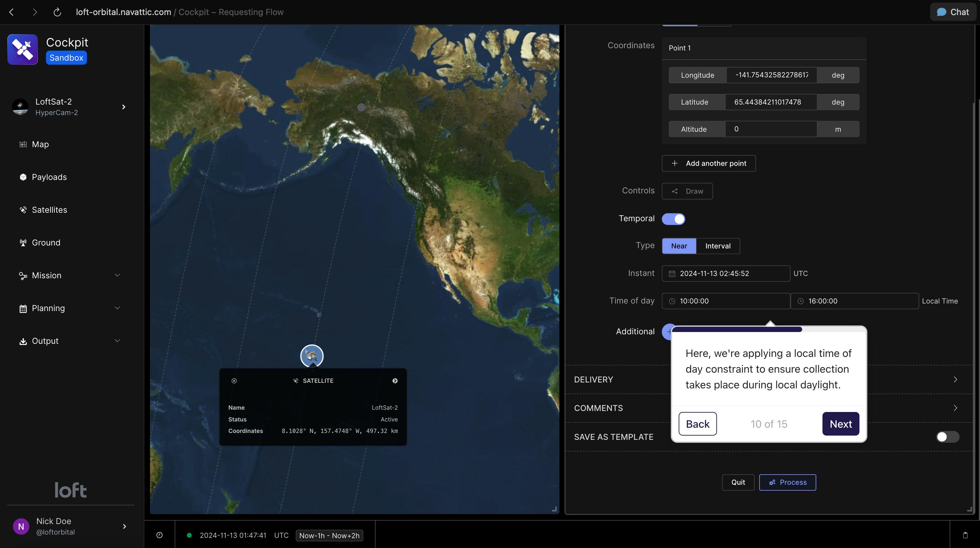This screenshot has width=980, height=548.
Task: Click the satellite marker on the map
Action: click(311, 356)
